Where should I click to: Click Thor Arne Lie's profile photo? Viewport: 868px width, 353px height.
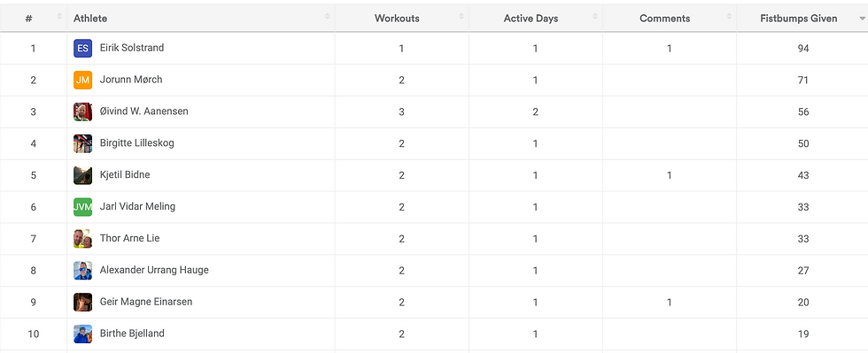82,239
